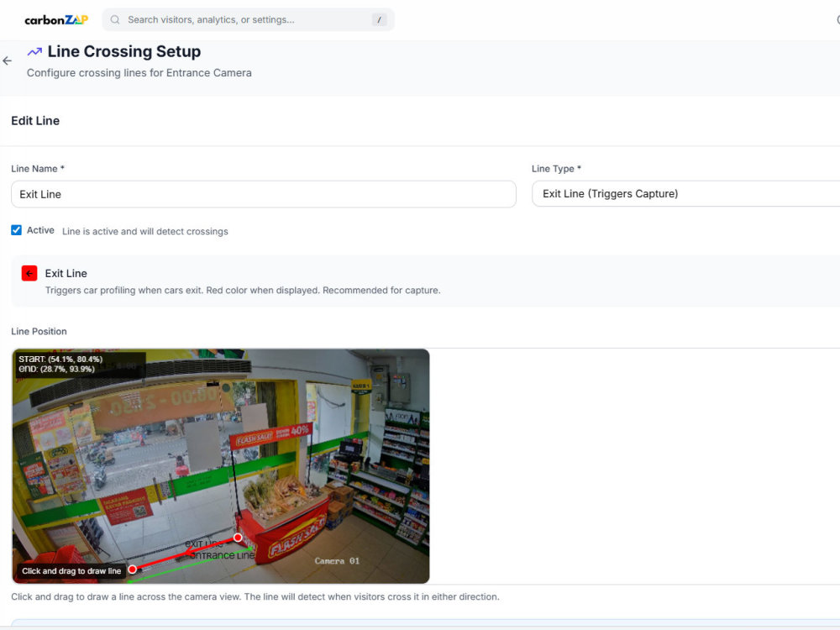Click the 'Line Position' label

(39, 332)
